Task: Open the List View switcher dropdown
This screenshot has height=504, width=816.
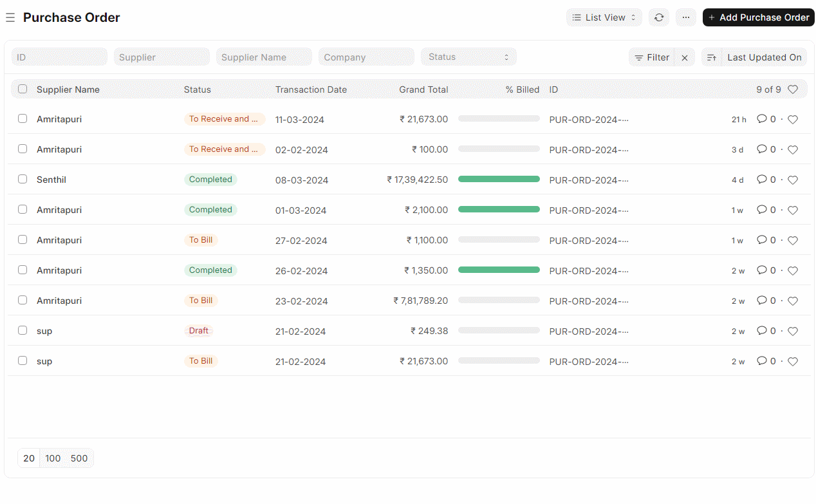Action: pyautogui.click(x=604, y=17)
